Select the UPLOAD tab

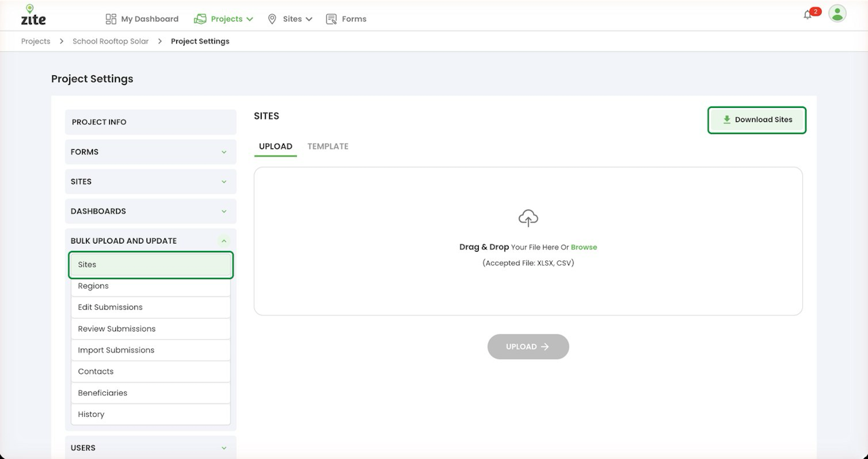tap(275, 146)
